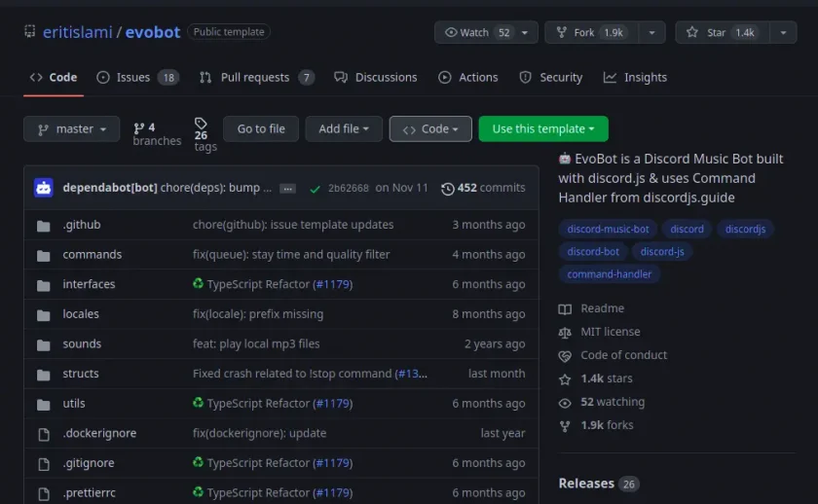Open the Code clone dropdown button

click(x=430, y=128)
